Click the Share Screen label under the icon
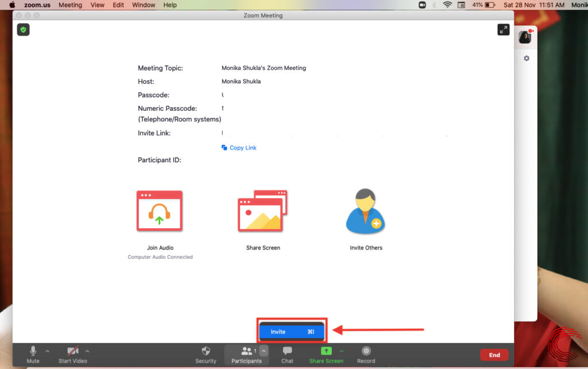 click(x=263, y=248)
